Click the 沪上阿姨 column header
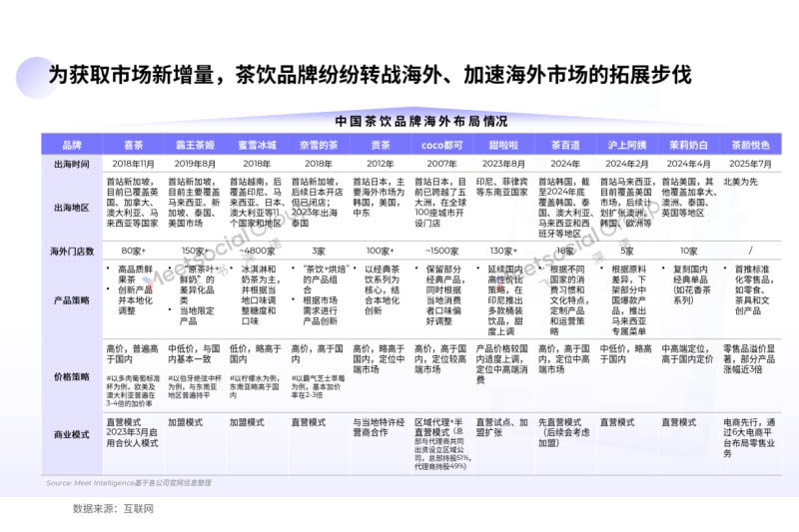This screenshot has width=799, height=532. click(x=626, y=145)
